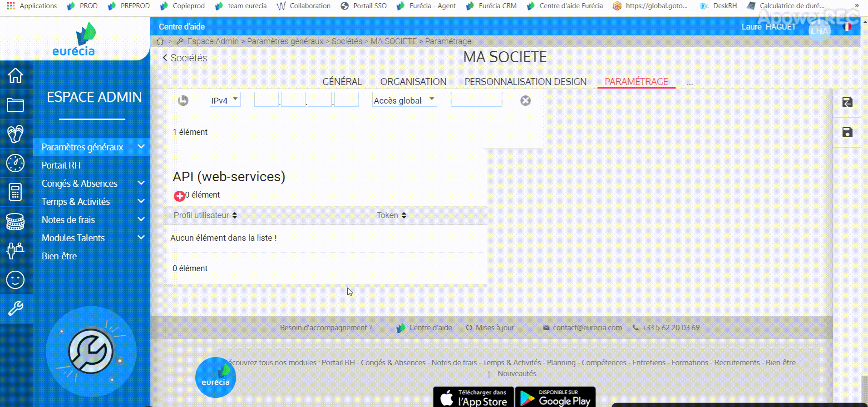Open the calculator icon in sidebar
Viewport: 868px width, 407px height.
15,192
